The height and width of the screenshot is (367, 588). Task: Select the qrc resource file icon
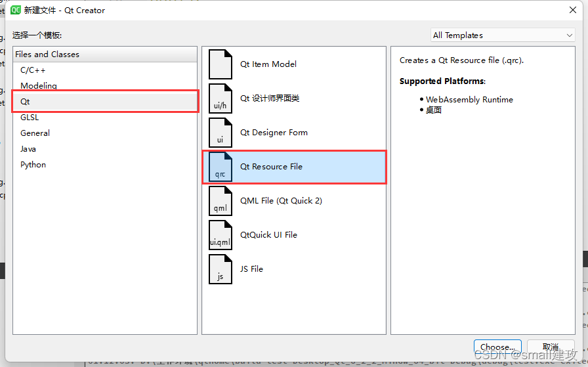click(220, 167)
